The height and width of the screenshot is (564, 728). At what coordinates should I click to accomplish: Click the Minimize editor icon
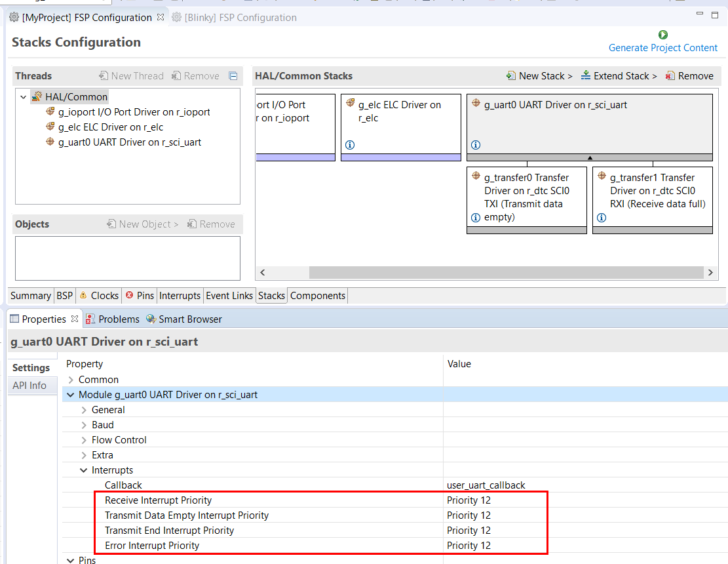pyautogui.click(x=700, y=14)
